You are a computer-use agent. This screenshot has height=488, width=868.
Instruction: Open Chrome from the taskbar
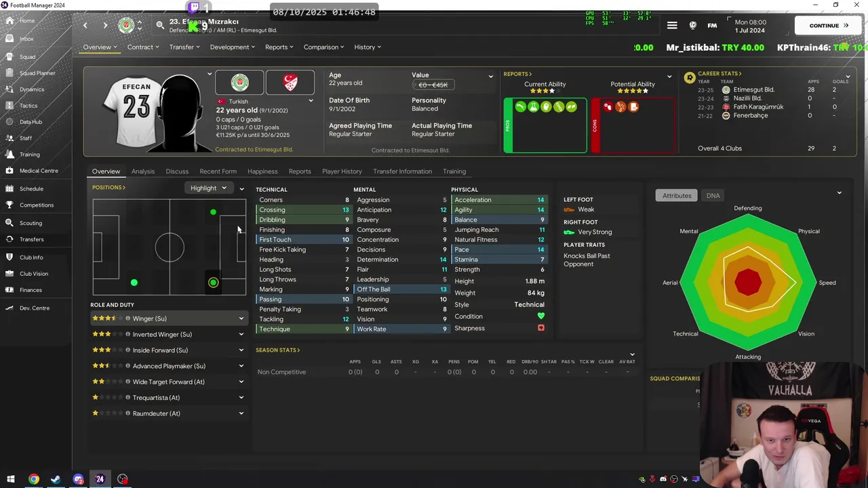[x=33, y=479]
